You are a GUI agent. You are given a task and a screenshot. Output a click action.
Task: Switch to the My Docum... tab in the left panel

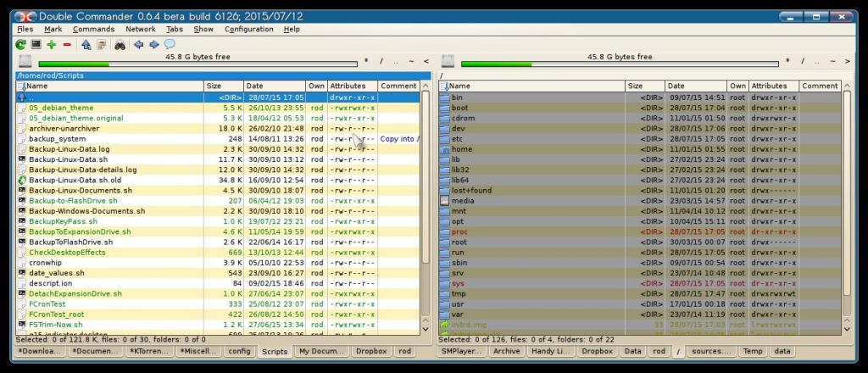320,351
